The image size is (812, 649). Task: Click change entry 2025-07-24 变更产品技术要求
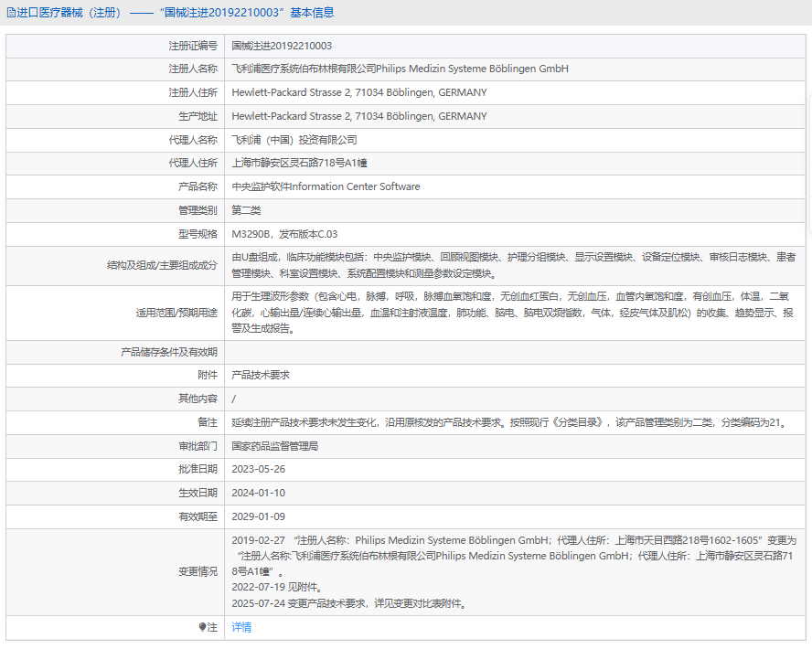pos(349,603)
